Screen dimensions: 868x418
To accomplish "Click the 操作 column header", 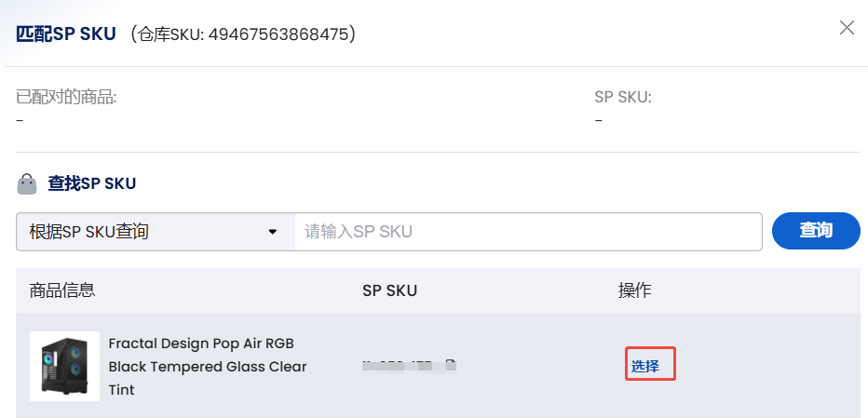I will coord(635,290).
